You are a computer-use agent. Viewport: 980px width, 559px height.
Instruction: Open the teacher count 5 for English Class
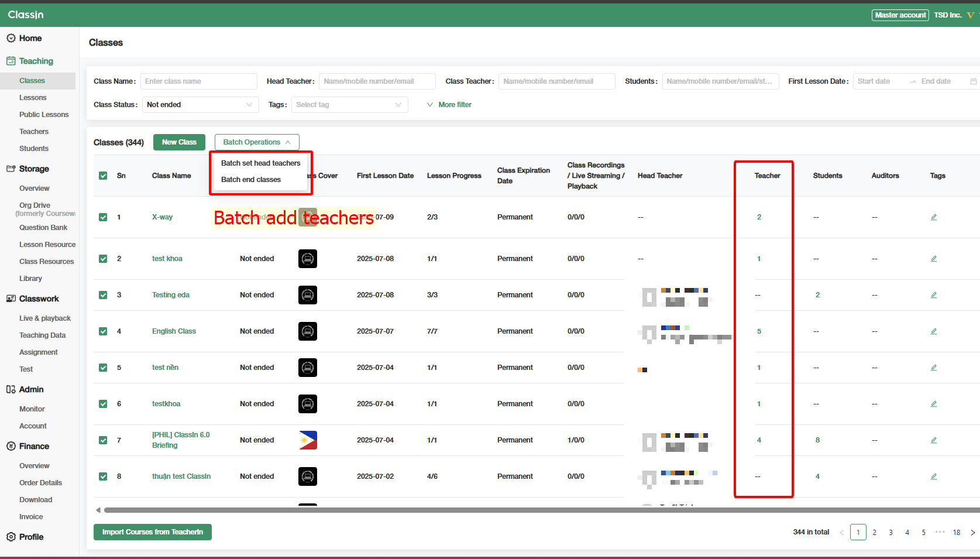pos(759,331)
